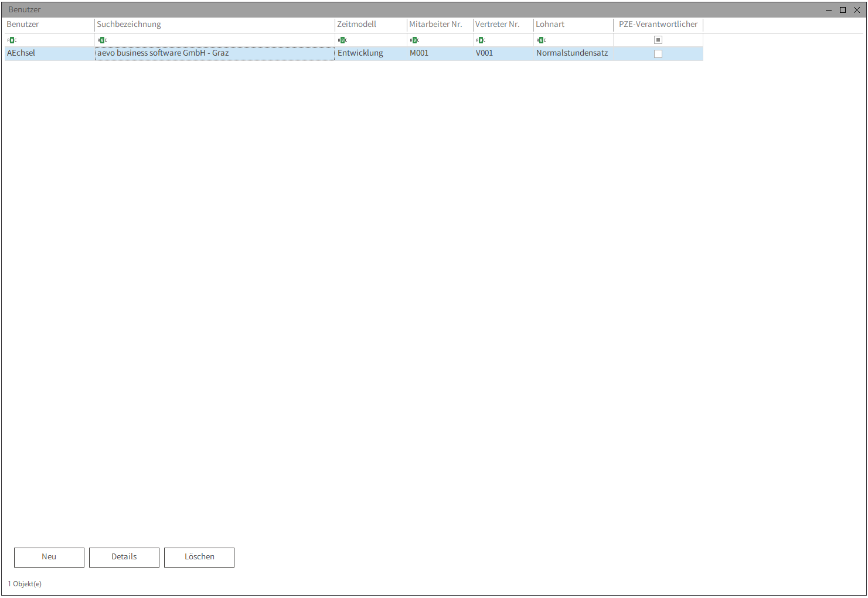The height and width of the screenshot is (598, 868).
Task: Click the Neu button
Action: click(49, 558)
